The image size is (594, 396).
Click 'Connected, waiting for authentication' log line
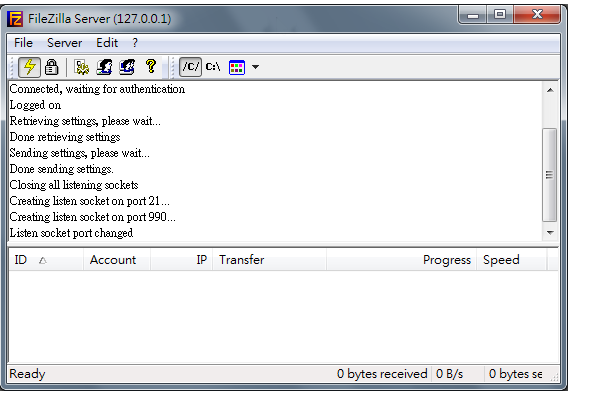coord(97,89)
